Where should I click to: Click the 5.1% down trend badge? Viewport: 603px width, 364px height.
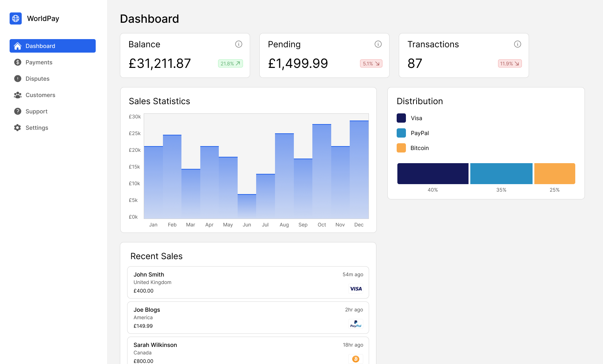click(x=371, y=64)
